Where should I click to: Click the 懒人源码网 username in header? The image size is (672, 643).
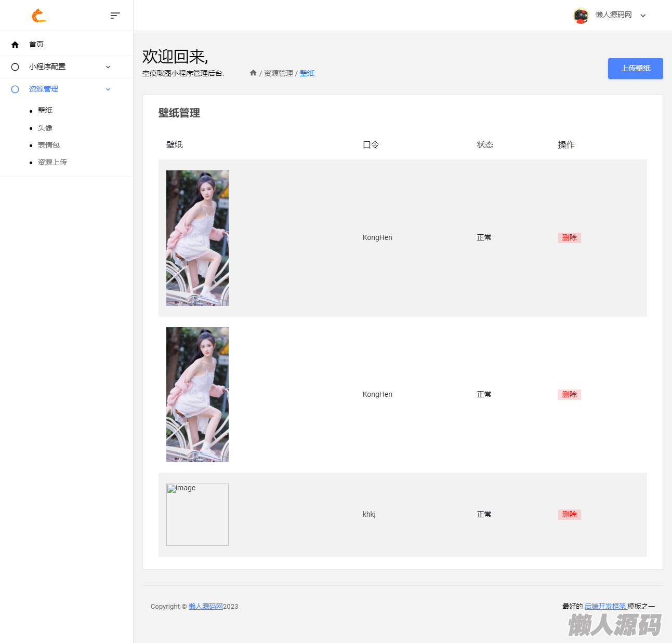[x=614, y=15]
